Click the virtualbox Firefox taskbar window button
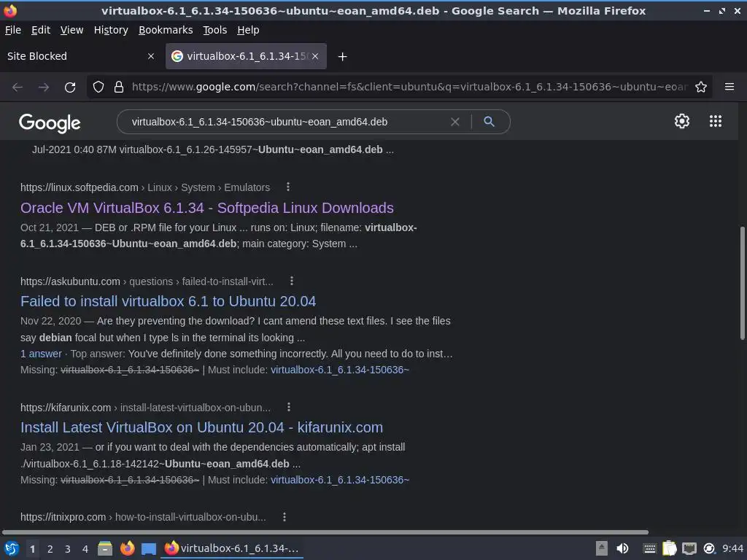Viewport: 747px width, 560px height. (233, 548)
